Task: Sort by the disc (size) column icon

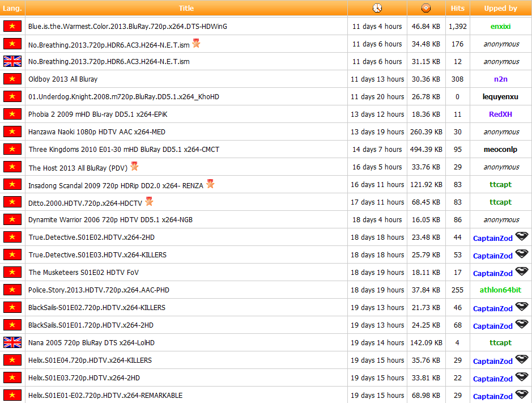Action: (426, 8)
